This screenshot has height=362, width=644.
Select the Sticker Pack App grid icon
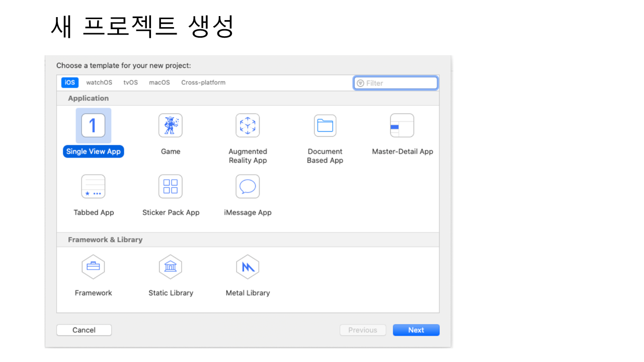click(171, 187)
